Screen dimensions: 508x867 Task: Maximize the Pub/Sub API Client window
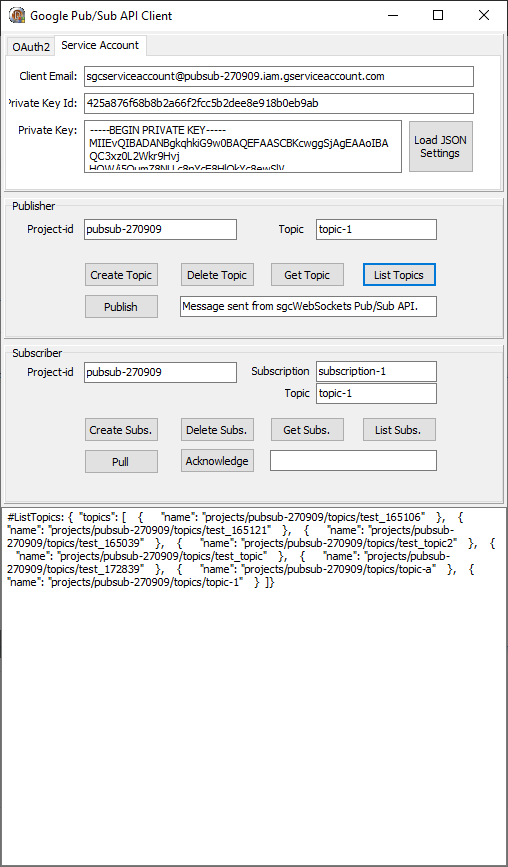coord(438,15)
